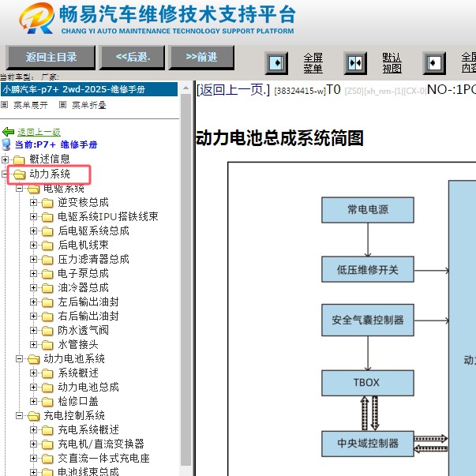Expand the 后电驱系统总成 node
The image size is (476, 476).
pyautogui.click(x=34, y=231)
